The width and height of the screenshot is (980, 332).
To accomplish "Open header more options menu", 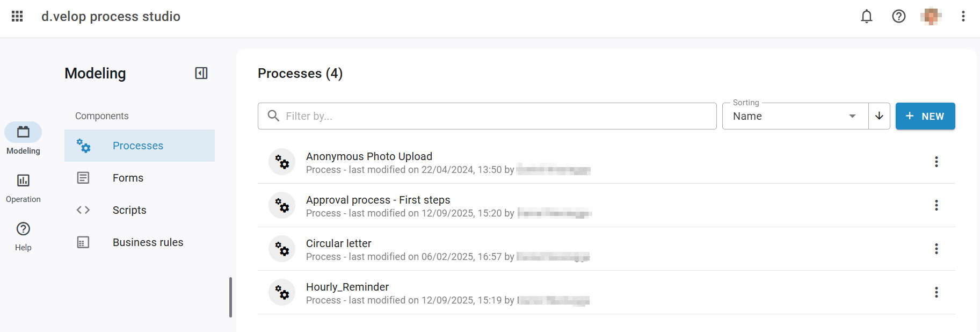I will pos(963,16).
